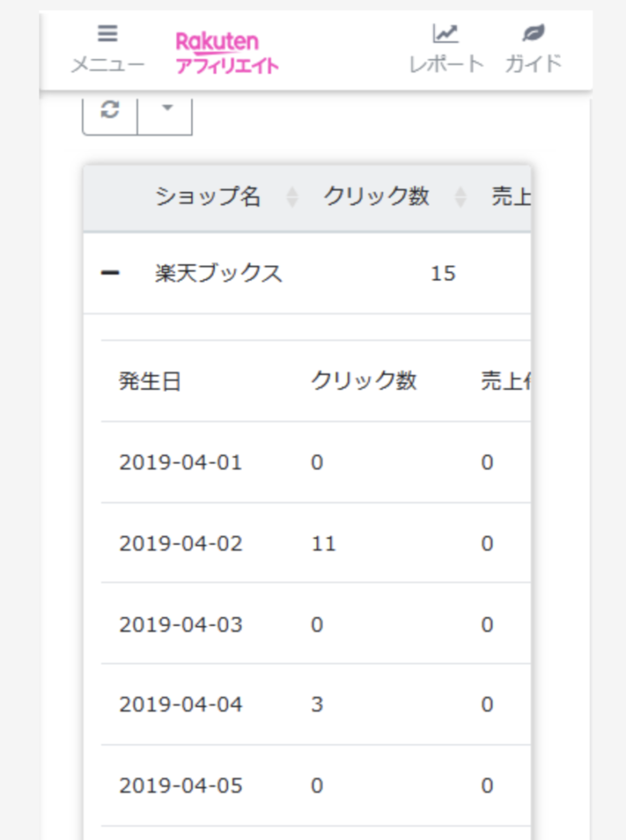Viewport: 626px width, 840px height.
Task: Select the 楽天ブックス shop name
Action: [x=218, y=273]
